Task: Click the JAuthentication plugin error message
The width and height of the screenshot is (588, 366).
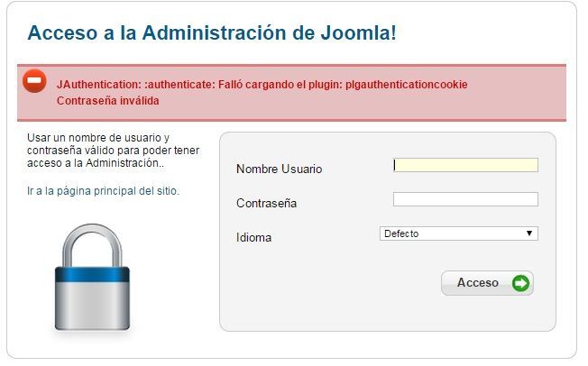Action: [262, 85]
